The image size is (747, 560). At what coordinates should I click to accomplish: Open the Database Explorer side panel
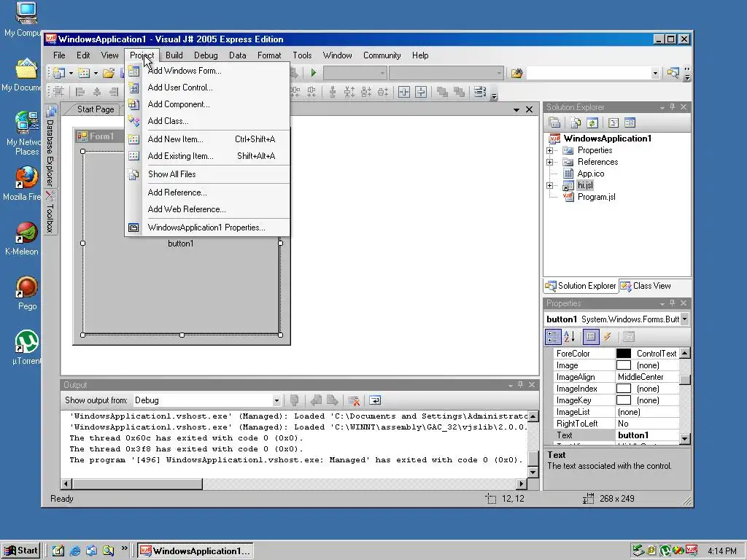coord(50,146)
